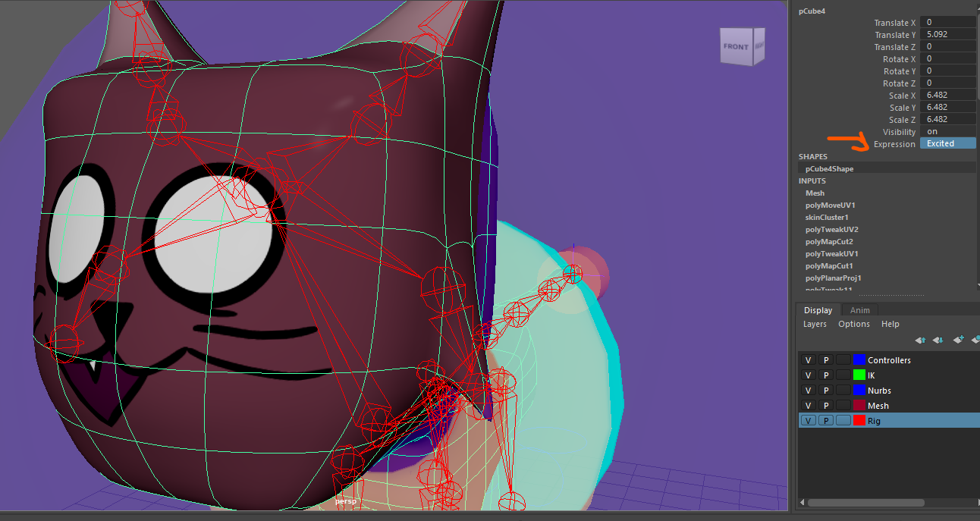The image size is (980, 521).
Task: Select the polyTweakUV1 input node
Action: [831, 253]
